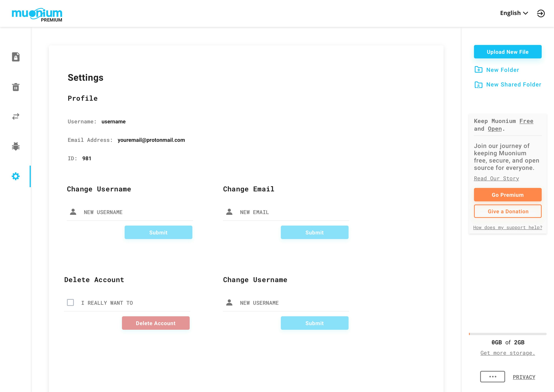Open the Trash in sidebar

click(x=16, y=87)
